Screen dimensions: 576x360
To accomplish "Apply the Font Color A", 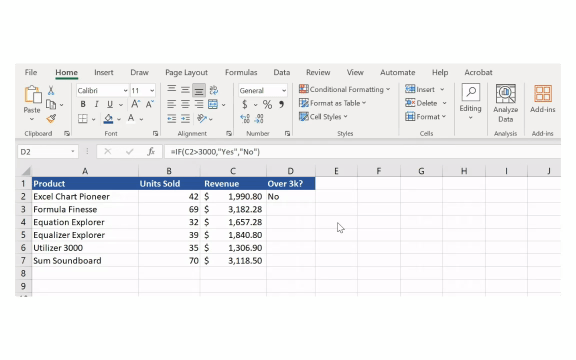I will pyautogui.click(x=131, y=119).
